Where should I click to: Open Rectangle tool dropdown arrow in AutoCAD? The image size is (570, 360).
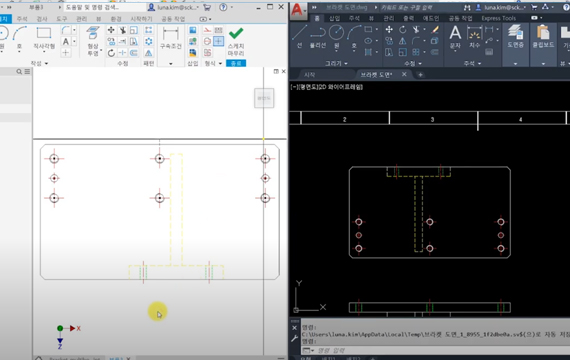376,29
